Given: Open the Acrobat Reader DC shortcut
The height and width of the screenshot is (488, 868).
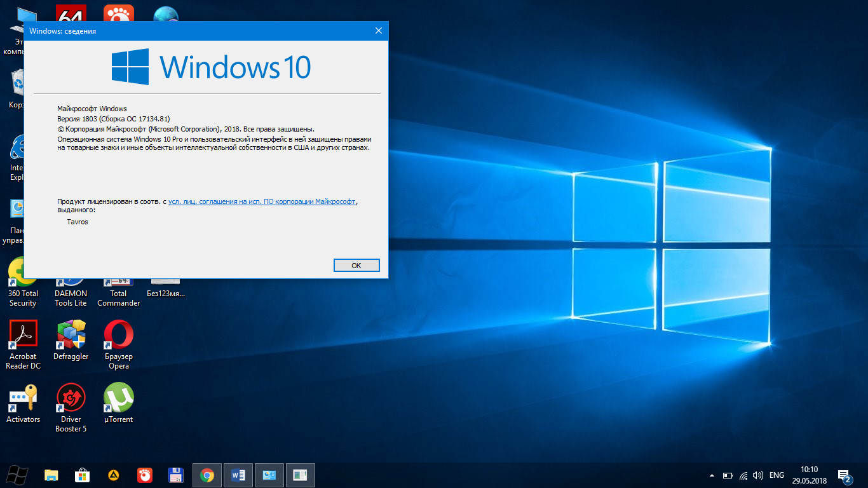Looking at the screenshot, I should point(24,345).
